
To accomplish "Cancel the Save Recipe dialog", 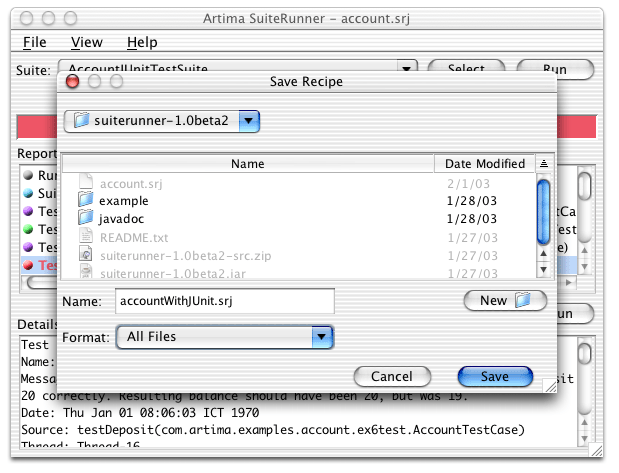I will 392,376.
